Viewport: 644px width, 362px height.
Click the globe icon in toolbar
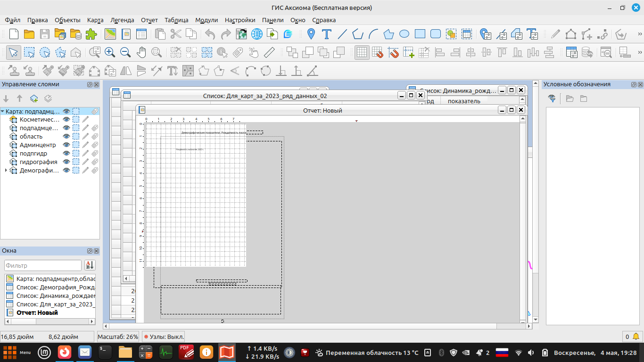[257, 34]
